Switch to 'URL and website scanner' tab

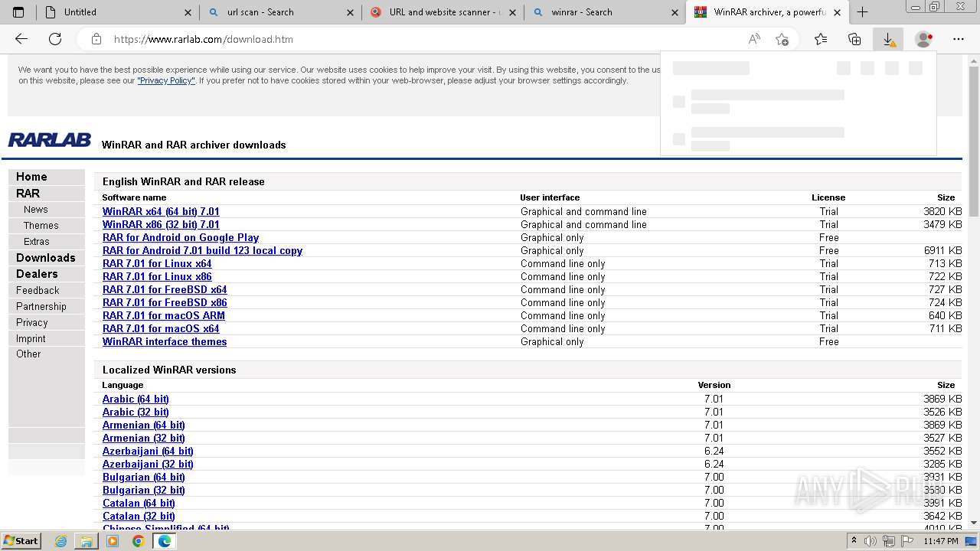pos(443,12)
